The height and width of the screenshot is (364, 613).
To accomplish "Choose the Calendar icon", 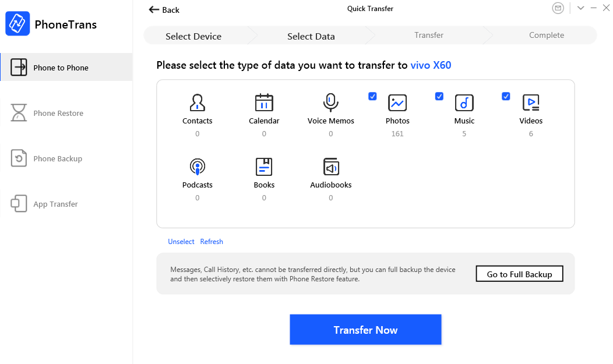I will (264, 103).
